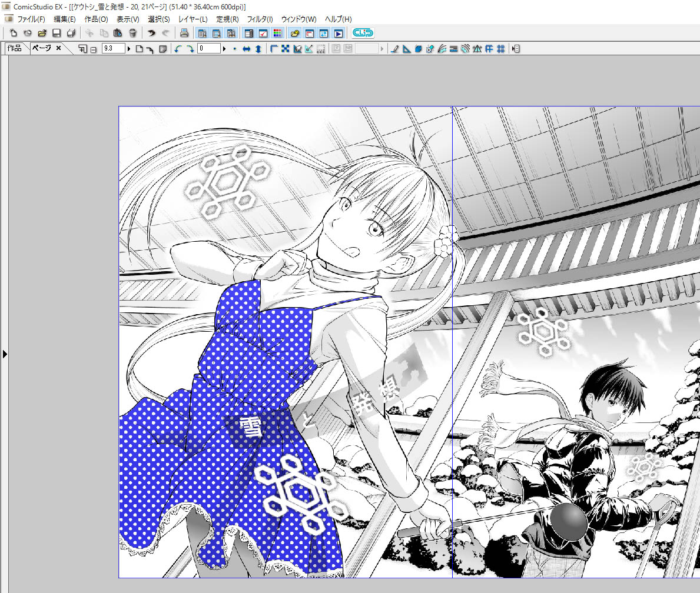Click the zoom out minus icon
700x593 pixels.
point(93,49)
